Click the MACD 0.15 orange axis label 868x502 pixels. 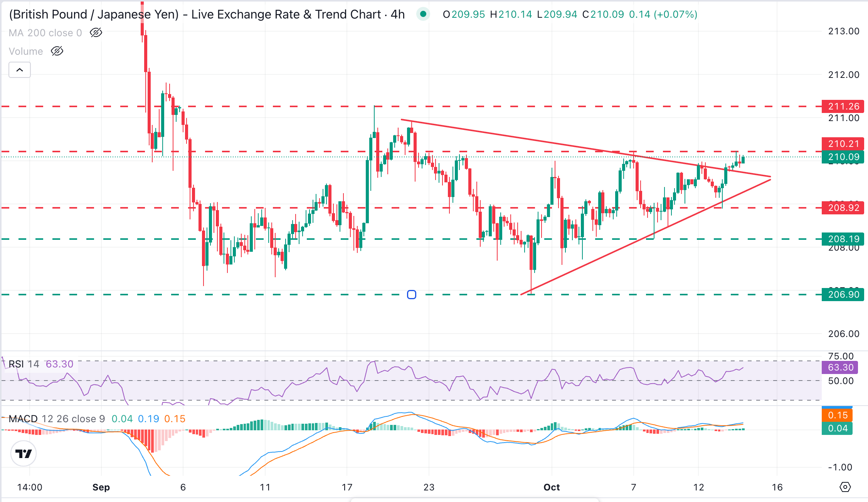(837, 415)
